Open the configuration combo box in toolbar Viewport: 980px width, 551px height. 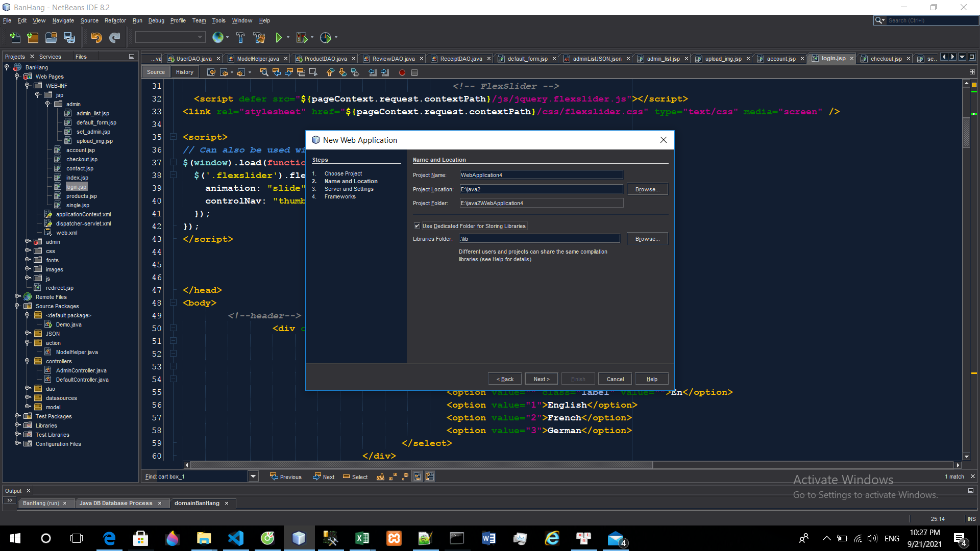click(170, 37)
